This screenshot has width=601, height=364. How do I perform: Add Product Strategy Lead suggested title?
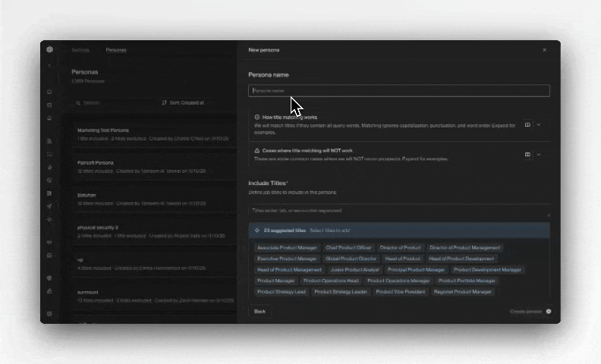click(282, 292)
